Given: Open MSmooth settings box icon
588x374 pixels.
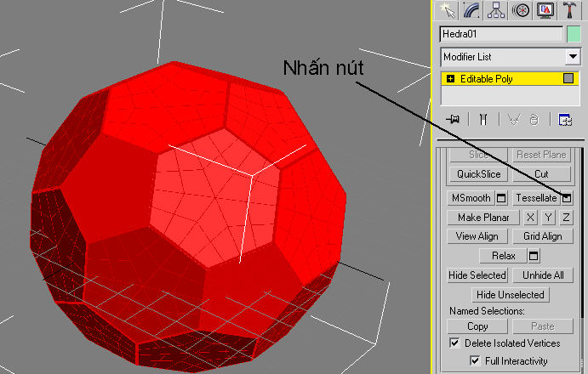Looking at the screenshot, I should click(x=501, y=198).
